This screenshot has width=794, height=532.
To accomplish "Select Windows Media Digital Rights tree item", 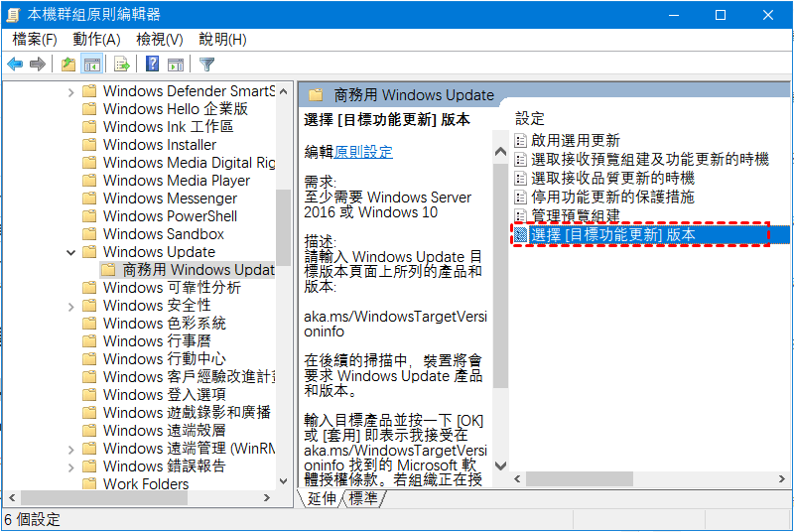I will (x=189, y=163).
